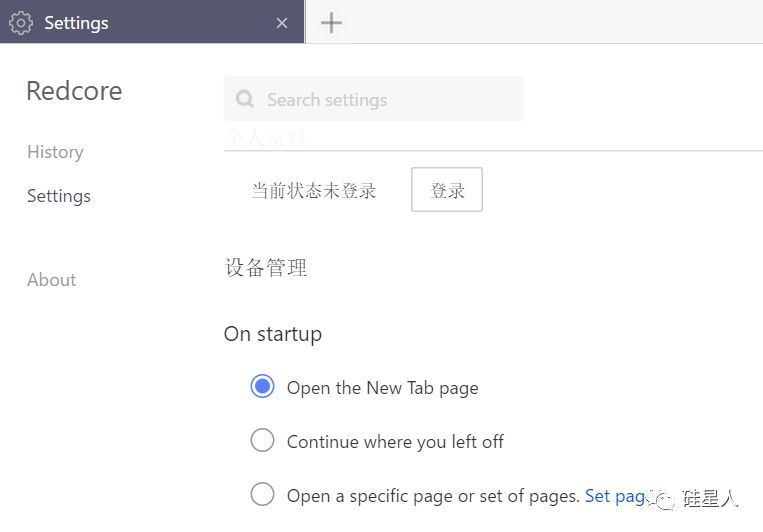Open Settings in the sidebar

tap(59, 196)
